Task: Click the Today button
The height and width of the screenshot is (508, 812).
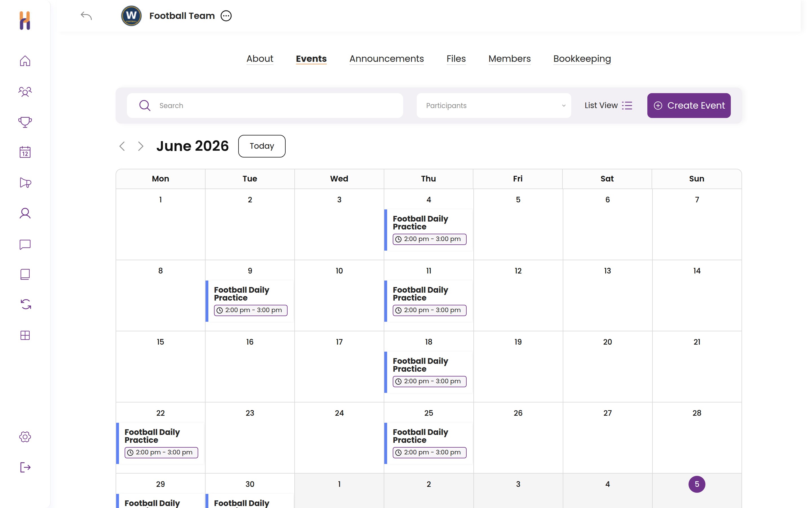Action: [262, 146]
